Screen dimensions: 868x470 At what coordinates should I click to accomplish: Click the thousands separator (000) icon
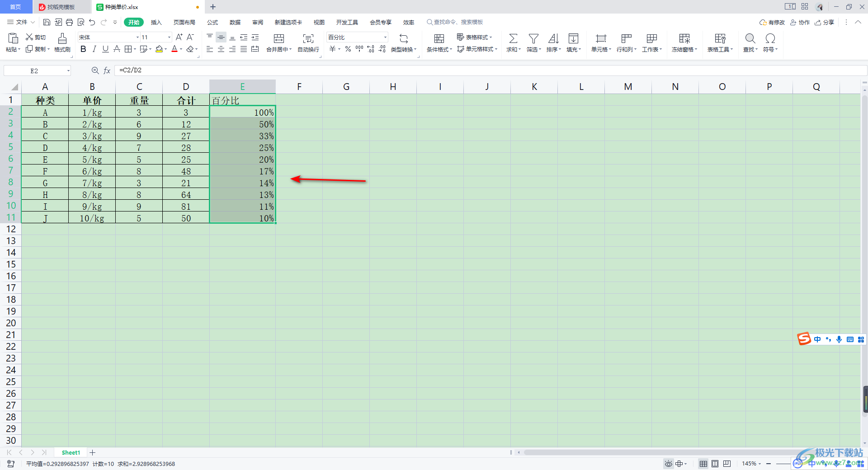coord(359,49)
